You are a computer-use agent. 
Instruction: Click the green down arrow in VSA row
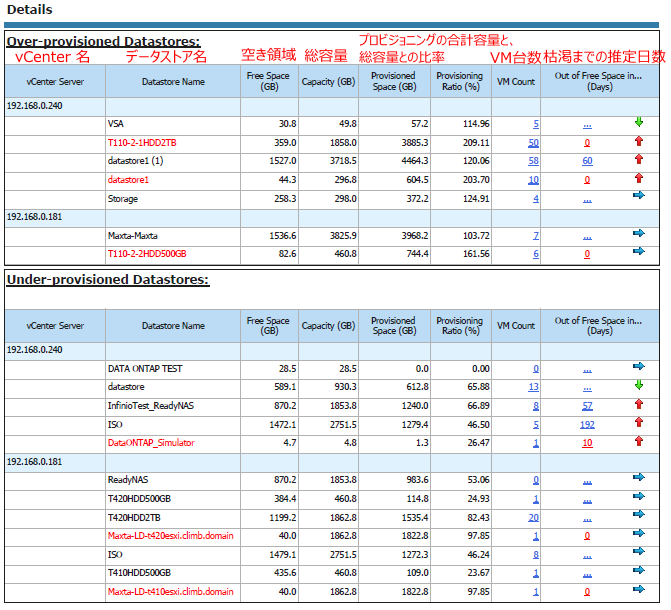click(638, 122)
